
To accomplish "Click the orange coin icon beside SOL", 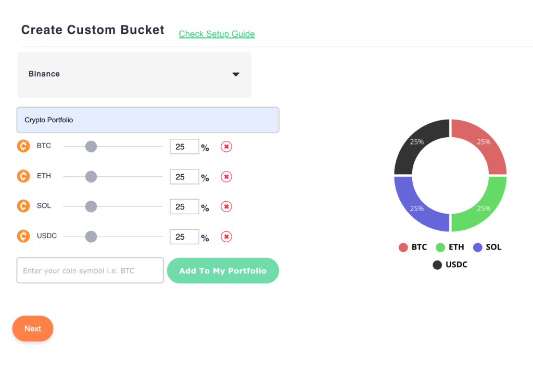I will pyautogui.click(x=23, y=206).
